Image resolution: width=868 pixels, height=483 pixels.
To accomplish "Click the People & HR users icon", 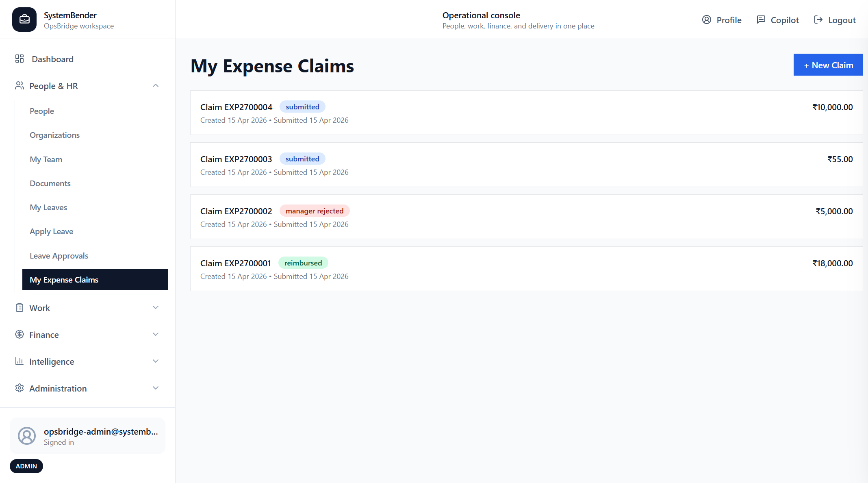I will coord(20,86).
